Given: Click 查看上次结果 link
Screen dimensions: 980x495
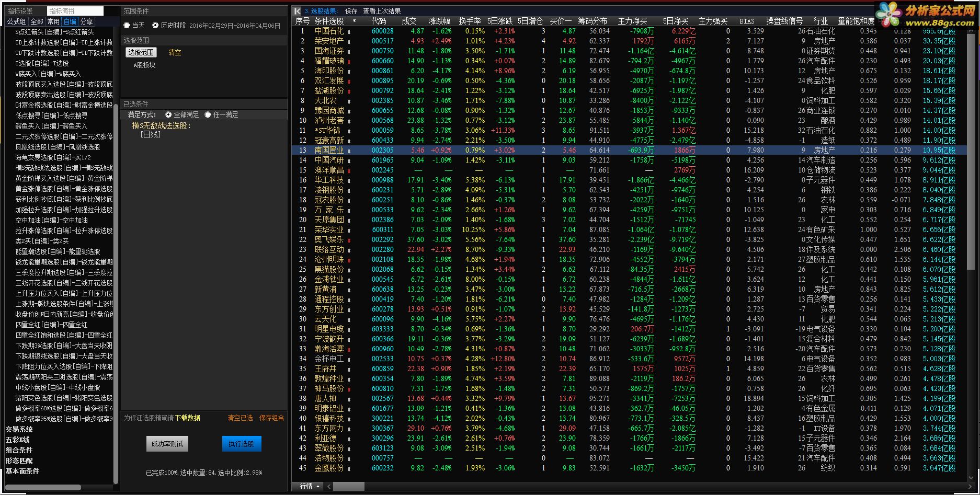Looking at the screenshot, I should coord(382,11).
